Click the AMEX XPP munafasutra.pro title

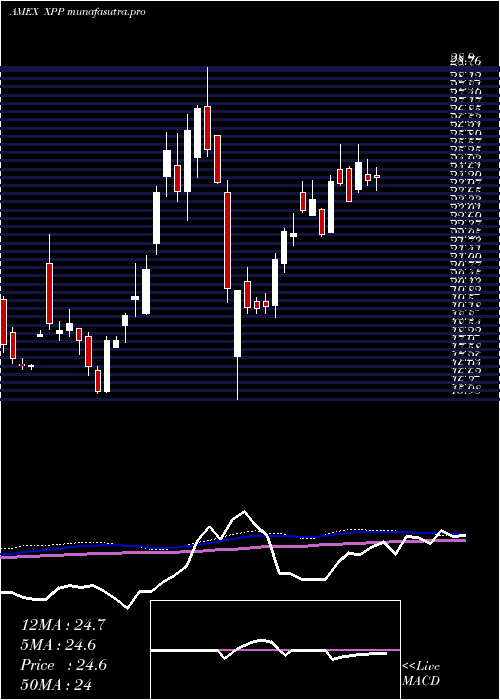coord(77,12)
